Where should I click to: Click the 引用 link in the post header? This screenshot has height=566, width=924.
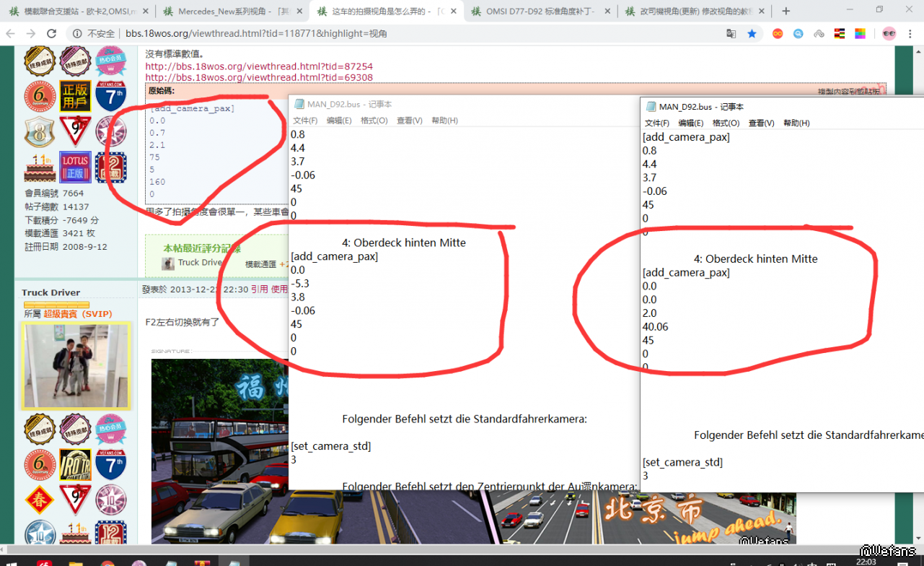[258, 289]
